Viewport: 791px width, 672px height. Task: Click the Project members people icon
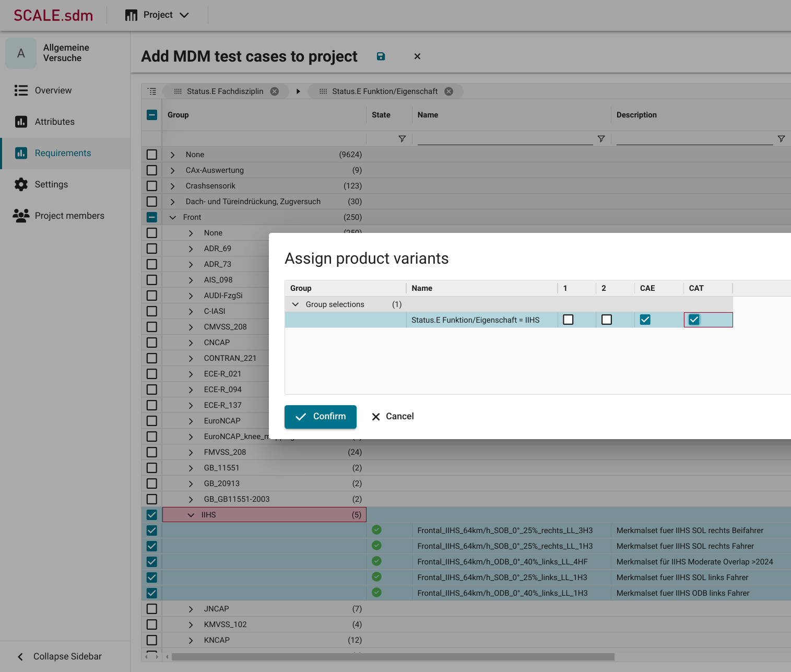(21, 216)
